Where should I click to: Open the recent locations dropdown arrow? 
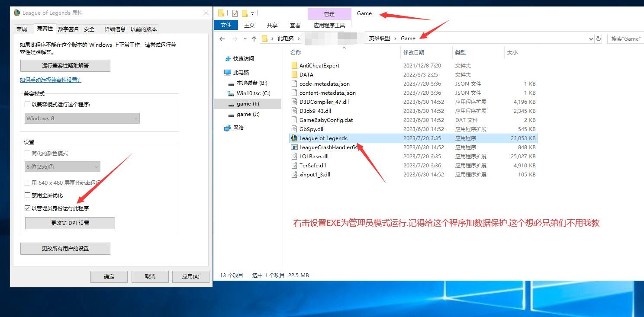[x=245, y=38]
